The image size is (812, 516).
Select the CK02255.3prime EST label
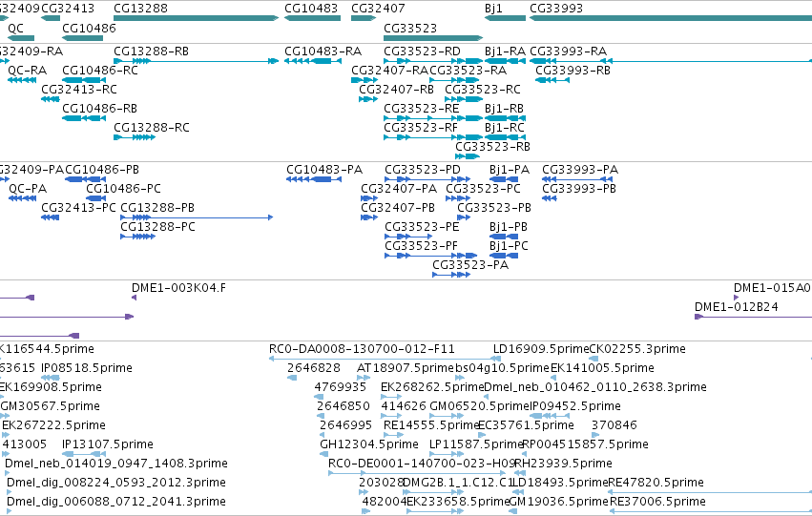[637, 349]
